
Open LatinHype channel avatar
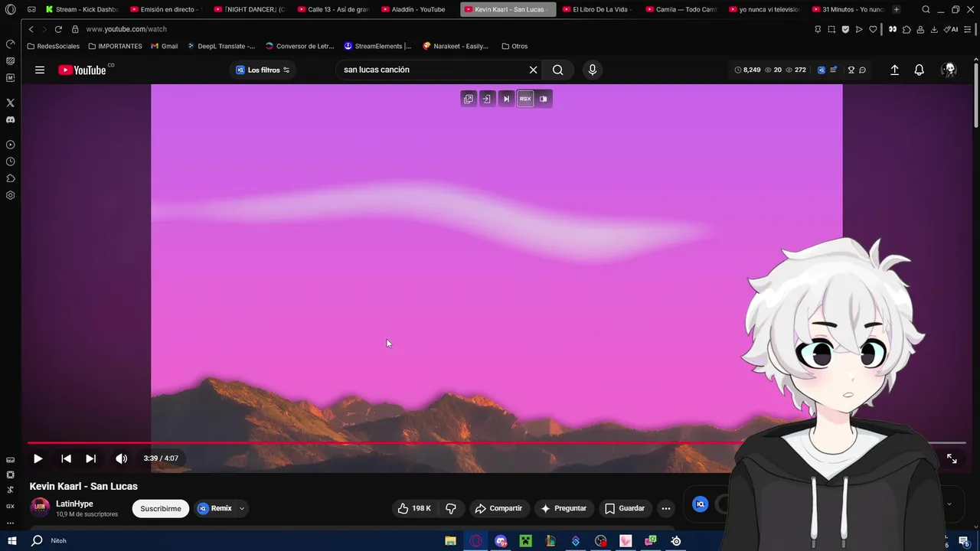(40, 507)
